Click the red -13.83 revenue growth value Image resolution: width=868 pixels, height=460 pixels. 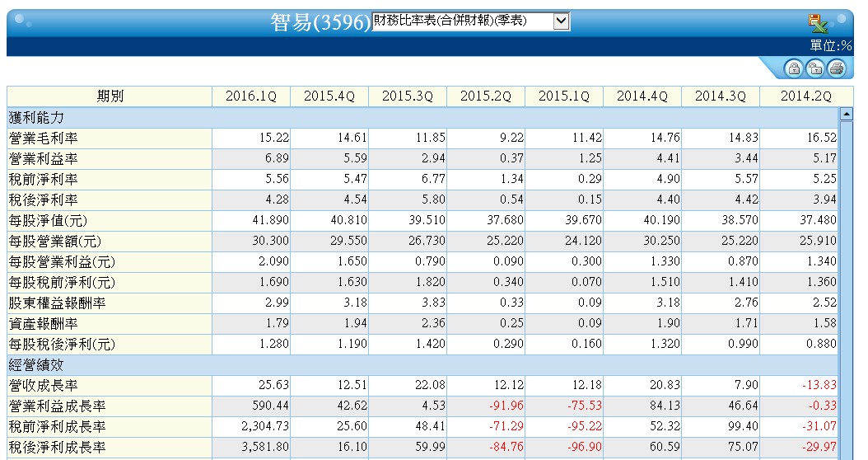[819, 385]
